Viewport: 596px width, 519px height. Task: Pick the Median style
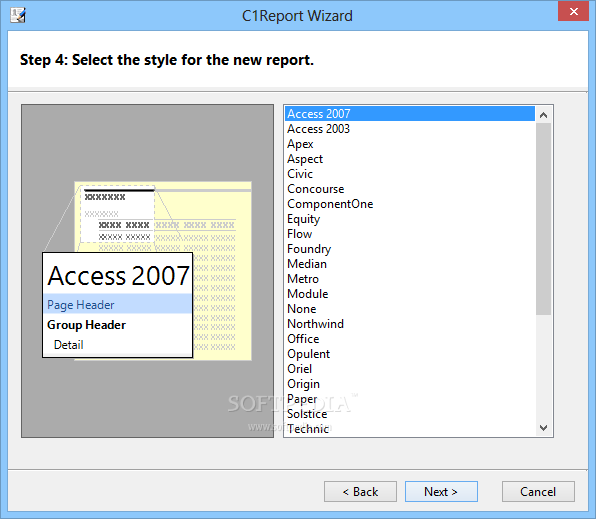[x=410, y=264]
